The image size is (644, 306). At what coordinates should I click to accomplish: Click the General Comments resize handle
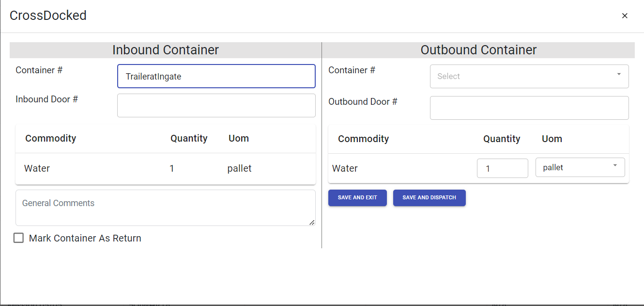coord(312,222)
